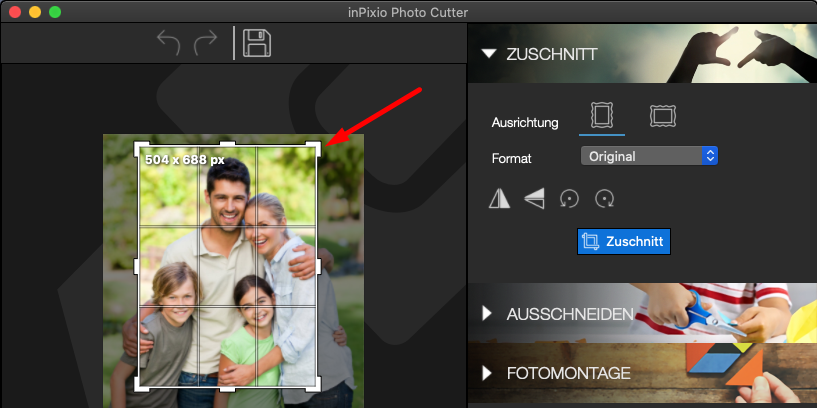This screenshot has width=817, height=408.
Task: Click the bottom-right crop corner handle
Action: [x=315, y=384]
